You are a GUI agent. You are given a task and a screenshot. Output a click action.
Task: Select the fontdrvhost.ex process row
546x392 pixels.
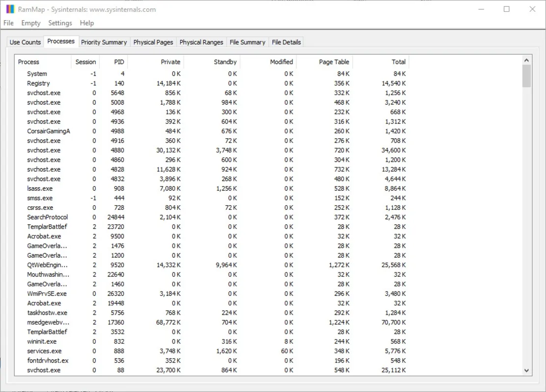pos(212,361)
